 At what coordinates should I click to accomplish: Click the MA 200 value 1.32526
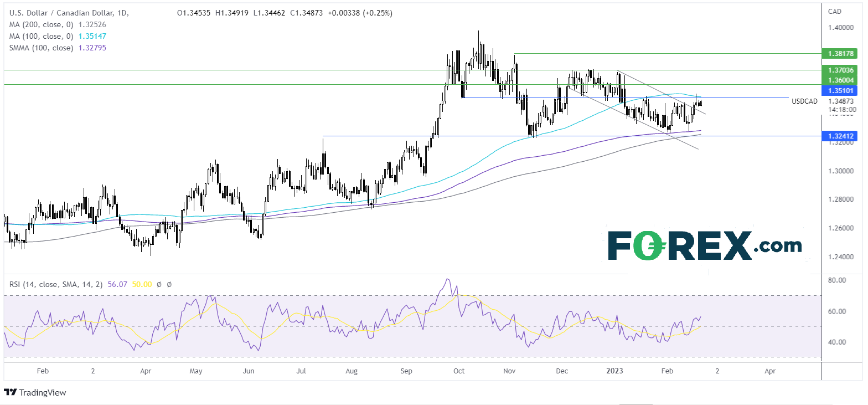click(x=92, y=24)
